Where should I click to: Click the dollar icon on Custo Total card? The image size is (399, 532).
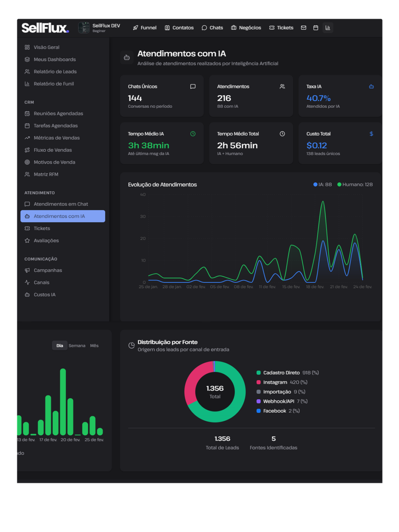[372, 134]
